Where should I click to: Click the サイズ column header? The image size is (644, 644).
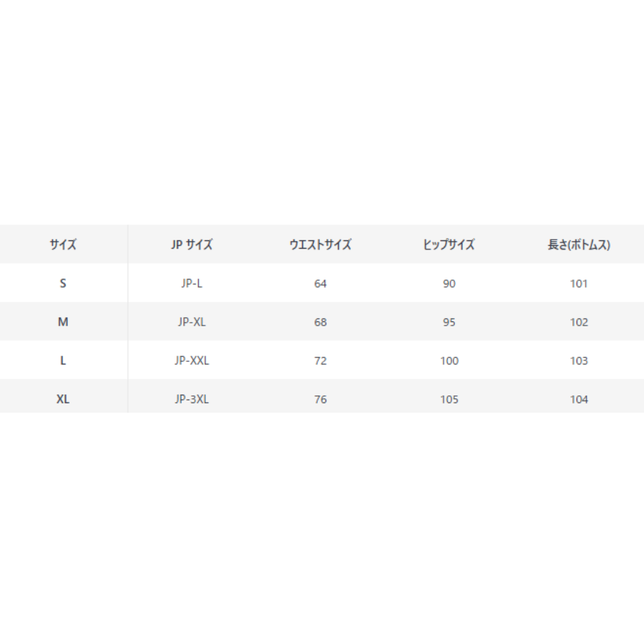(x=63, y=245)
